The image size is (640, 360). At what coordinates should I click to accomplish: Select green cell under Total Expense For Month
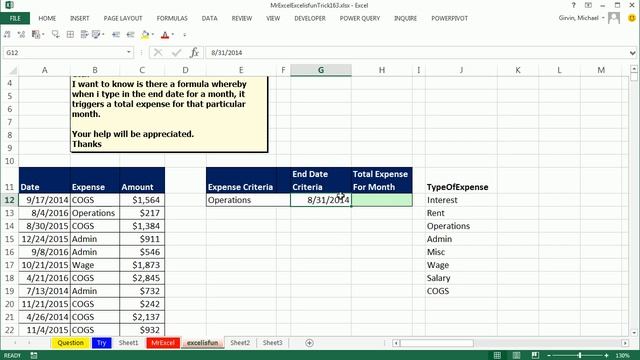point(382,200)
